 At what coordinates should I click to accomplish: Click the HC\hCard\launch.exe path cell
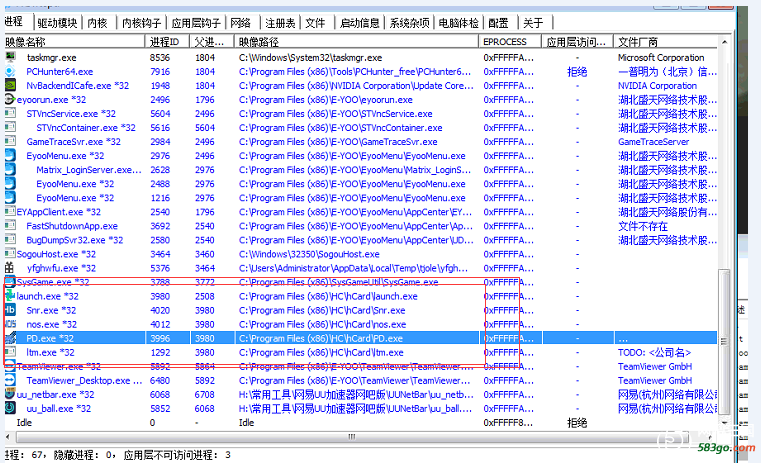click(328, 296)
